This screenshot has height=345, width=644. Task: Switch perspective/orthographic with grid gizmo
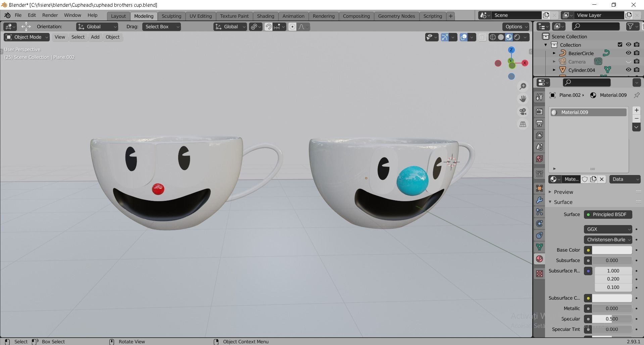click(x=523, y=124)
